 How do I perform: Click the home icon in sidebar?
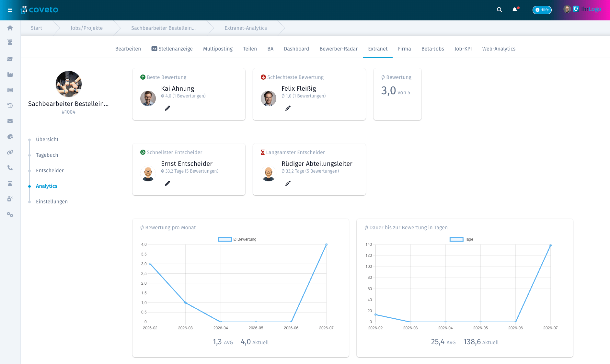[10, 28]
